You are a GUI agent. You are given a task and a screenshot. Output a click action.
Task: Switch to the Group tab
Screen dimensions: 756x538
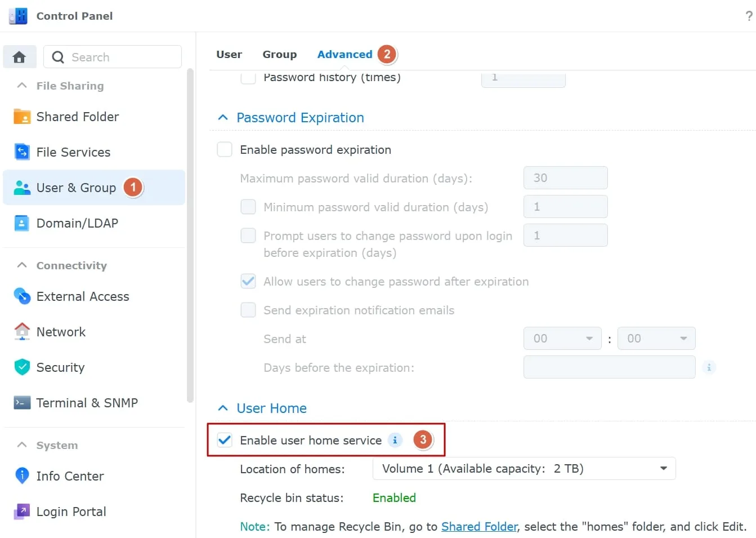coord(279,54)
